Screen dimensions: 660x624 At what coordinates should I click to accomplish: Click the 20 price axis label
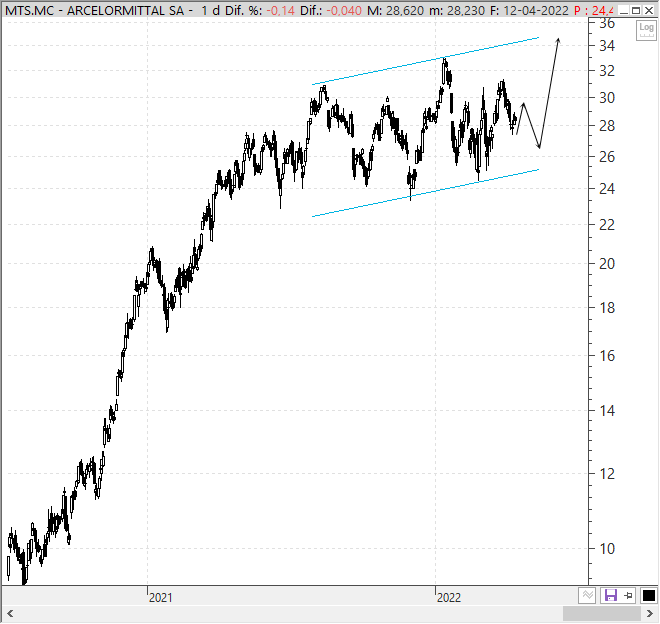pos(607,264)
